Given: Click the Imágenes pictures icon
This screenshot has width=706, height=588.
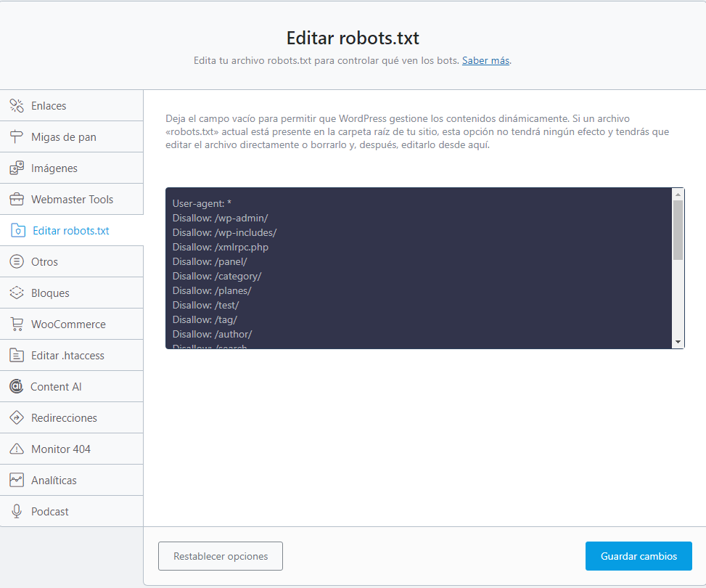Looking at the screenshot, I should pos(17,168).
